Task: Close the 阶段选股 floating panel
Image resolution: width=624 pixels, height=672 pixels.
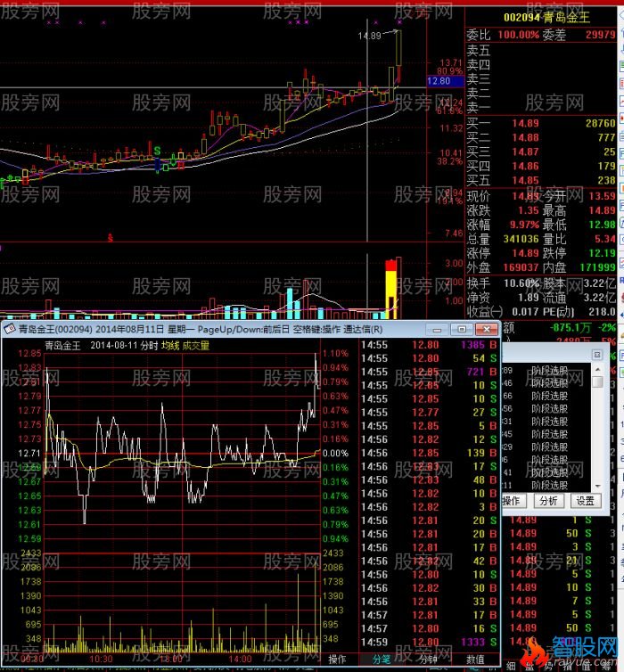Action: [597, 355]
